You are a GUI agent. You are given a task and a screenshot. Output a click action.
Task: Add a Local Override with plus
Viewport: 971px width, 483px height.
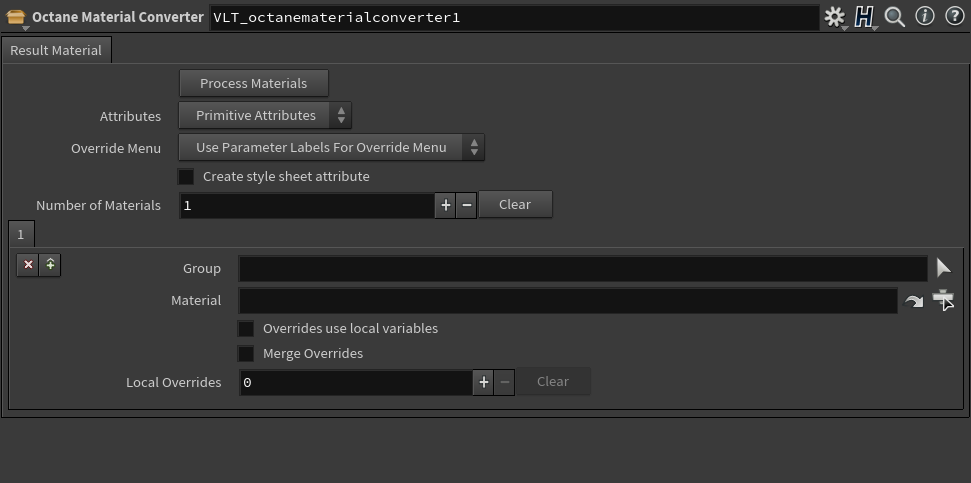tap(483, 383)
